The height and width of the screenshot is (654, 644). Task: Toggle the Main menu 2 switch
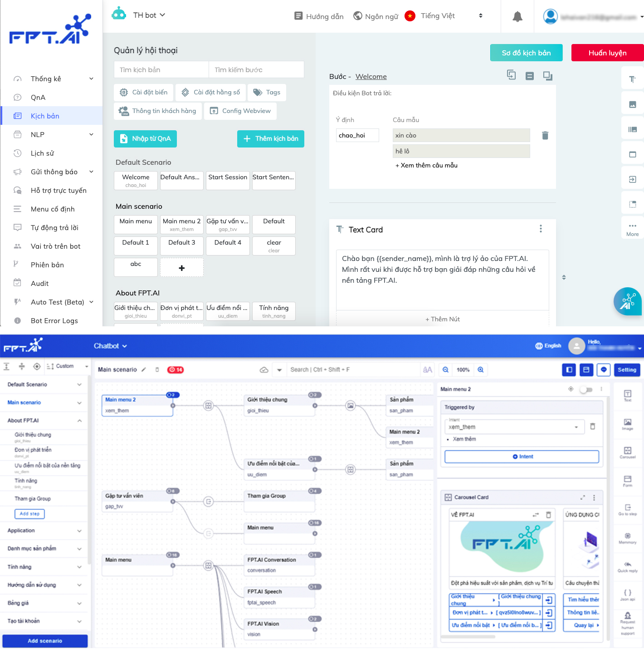pyautogui.click(x=586, y=389)
